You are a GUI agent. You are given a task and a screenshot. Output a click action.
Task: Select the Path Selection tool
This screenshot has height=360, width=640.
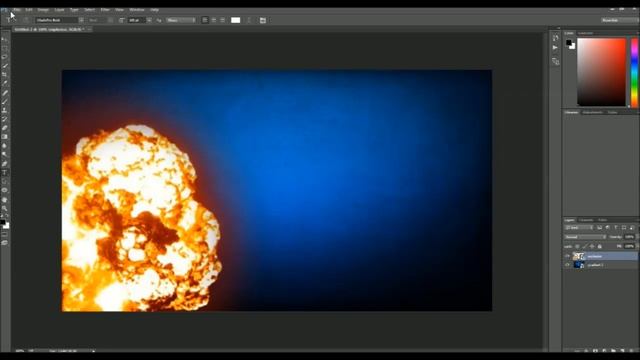click(5, 181)
